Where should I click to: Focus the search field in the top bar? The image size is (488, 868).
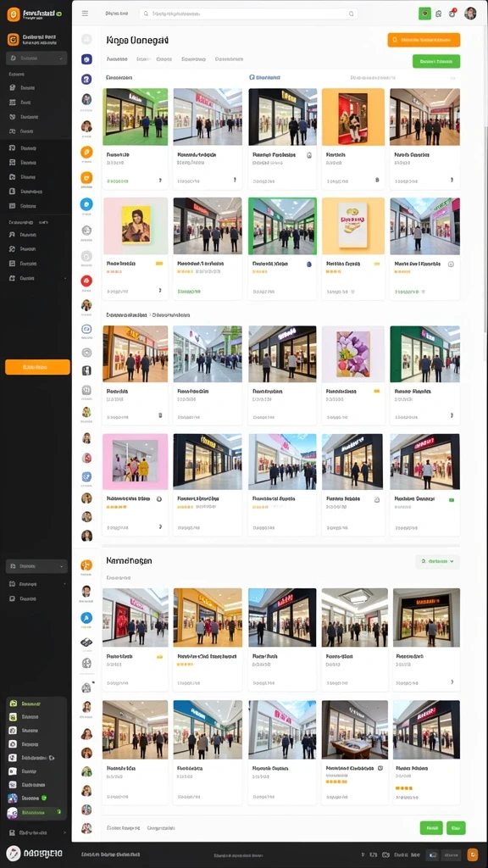pos(248,14)
